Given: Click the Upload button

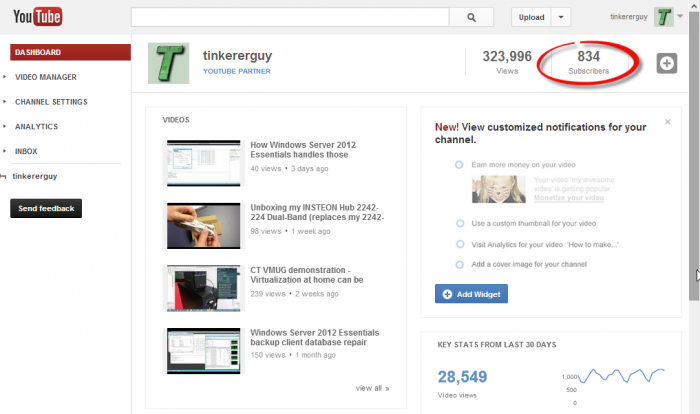Looking at the screenshot, I should [x=531, y=17].
